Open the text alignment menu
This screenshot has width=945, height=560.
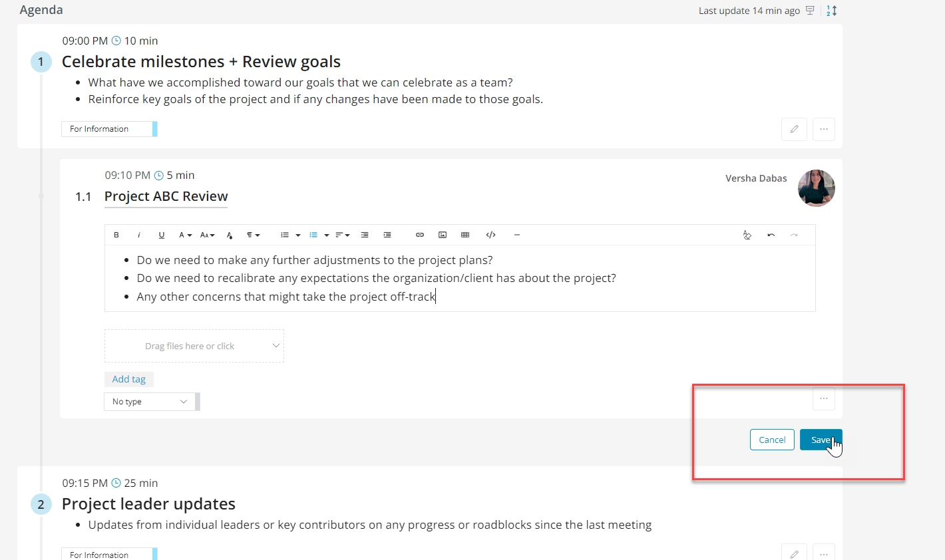(x=342, y=235)
